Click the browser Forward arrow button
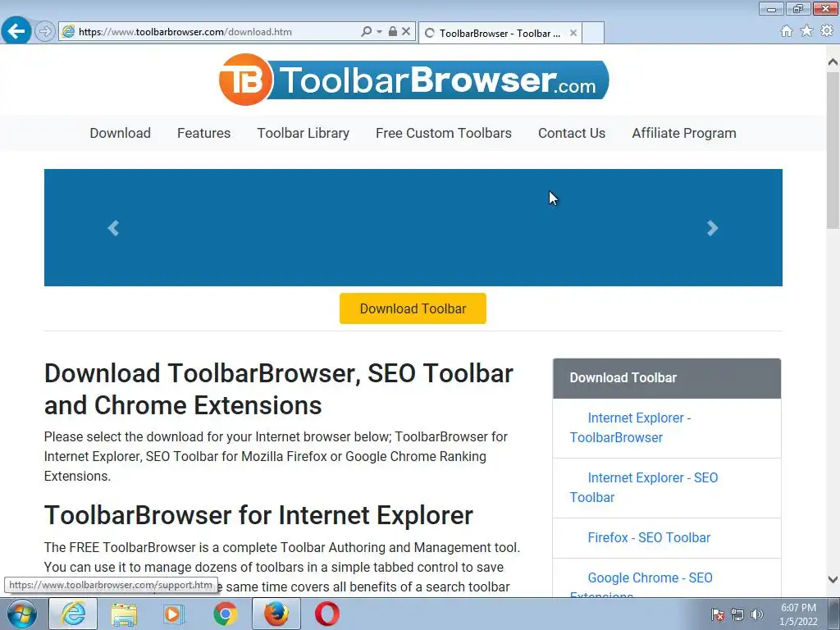The width and height of the screenshot is (840, 630). pos(45,32)
